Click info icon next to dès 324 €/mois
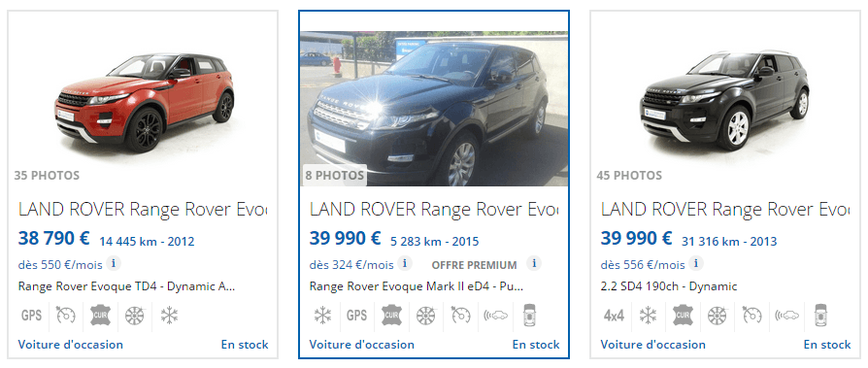Viewport: 868px width, 368px height. point(405,263)
